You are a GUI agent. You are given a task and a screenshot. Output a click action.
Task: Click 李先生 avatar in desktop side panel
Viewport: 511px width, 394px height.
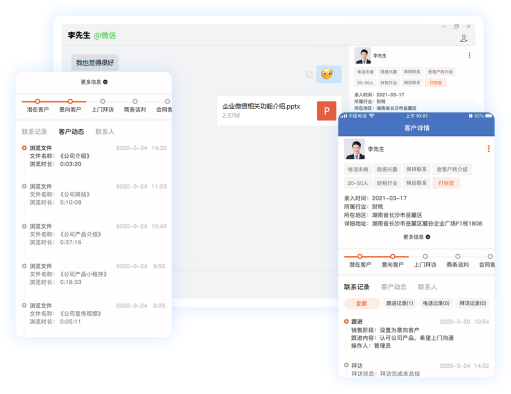[363, 56]
